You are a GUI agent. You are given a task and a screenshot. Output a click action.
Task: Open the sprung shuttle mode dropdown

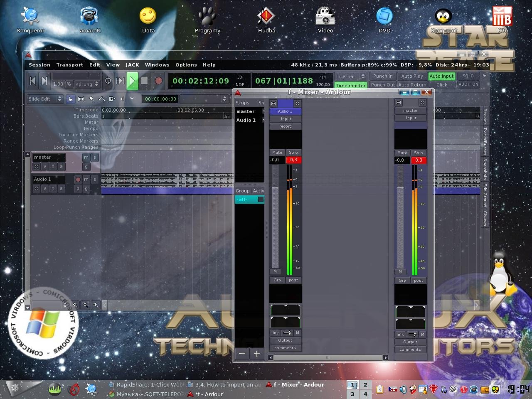coord(87,84)
